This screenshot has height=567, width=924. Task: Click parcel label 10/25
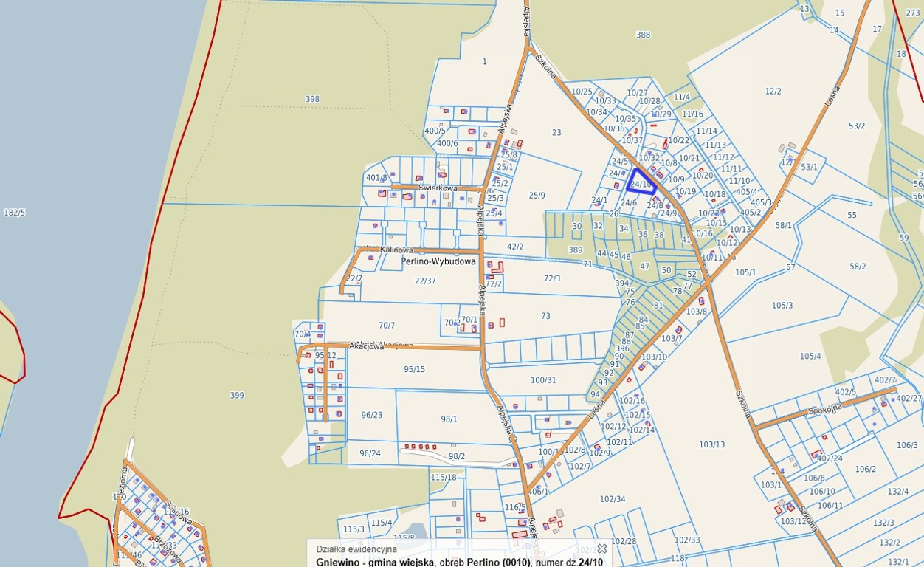coord(582,92)
